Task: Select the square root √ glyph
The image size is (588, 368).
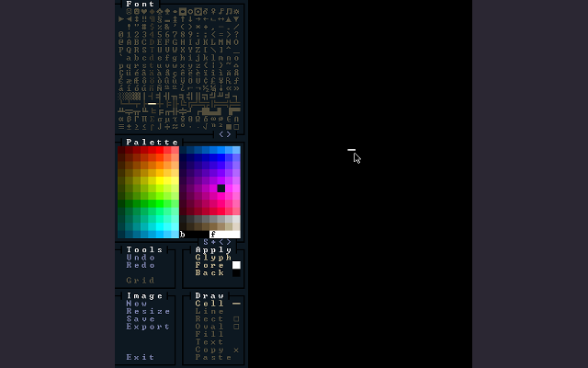Action: pos(206,127)
